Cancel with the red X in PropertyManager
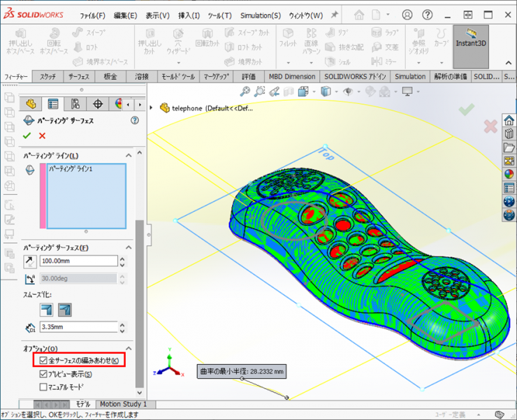The image size is (517, 420). click(x=43, y=136)
